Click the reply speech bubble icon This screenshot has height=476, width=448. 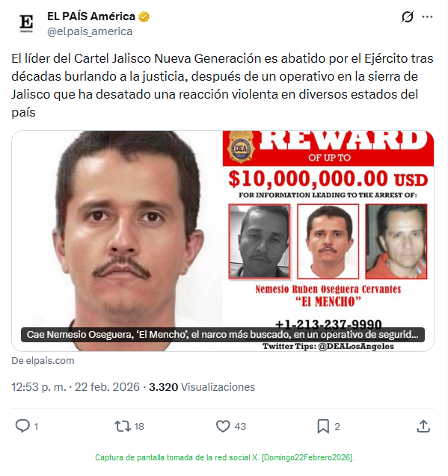pyautogui.click(x=22, y=426)
